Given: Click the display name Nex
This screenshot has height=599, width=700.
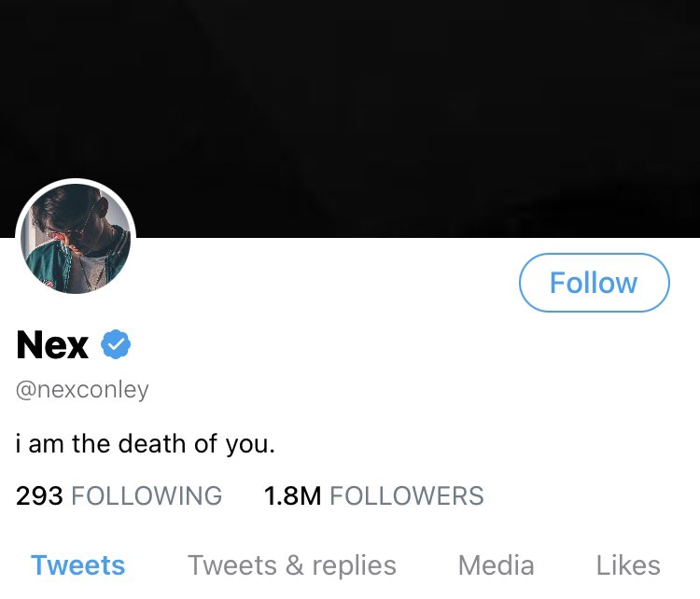Looking at the screenshot, I should 52,344.
